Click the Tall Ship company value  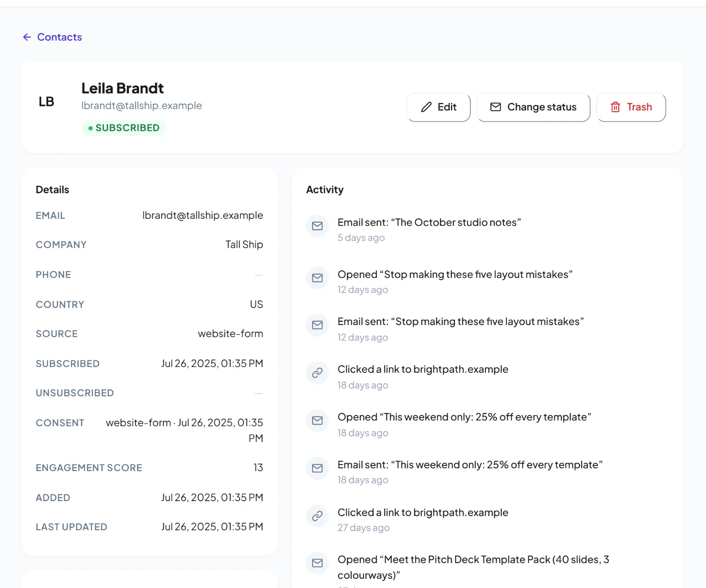coord(244,244)
